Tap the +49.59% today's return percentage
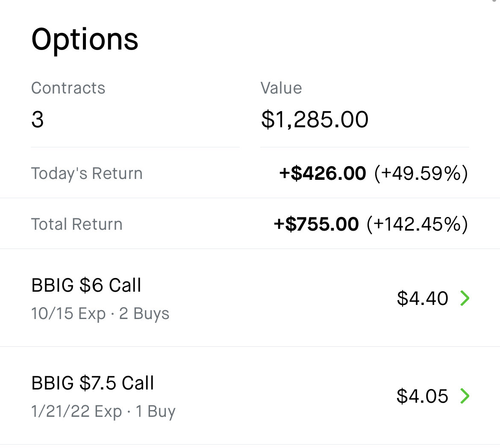500x448 pixels. coord(421,174)
